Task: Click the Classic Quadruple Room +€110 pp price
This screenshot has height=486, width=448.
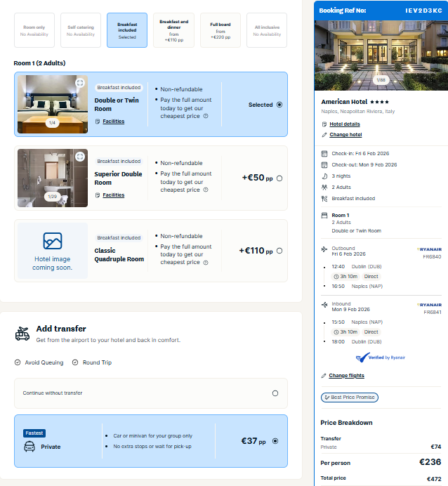Action: point(256,251)
